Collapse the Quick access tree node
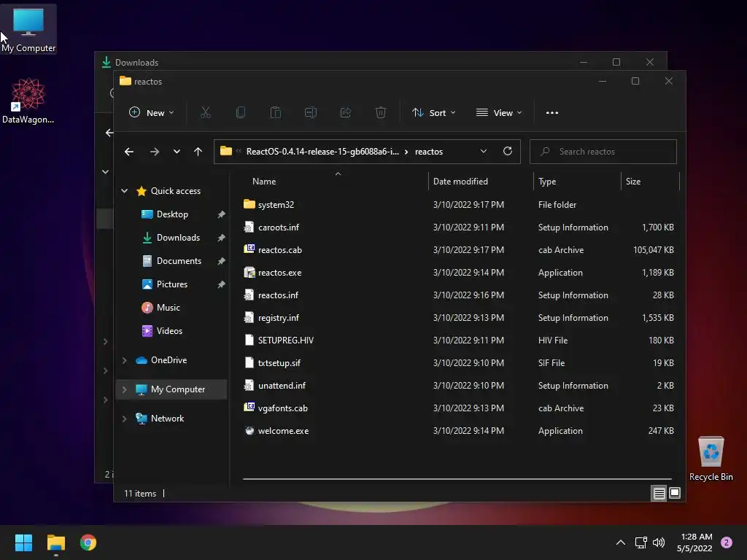Screen dimensions: 747x560 tap(124, 191)
